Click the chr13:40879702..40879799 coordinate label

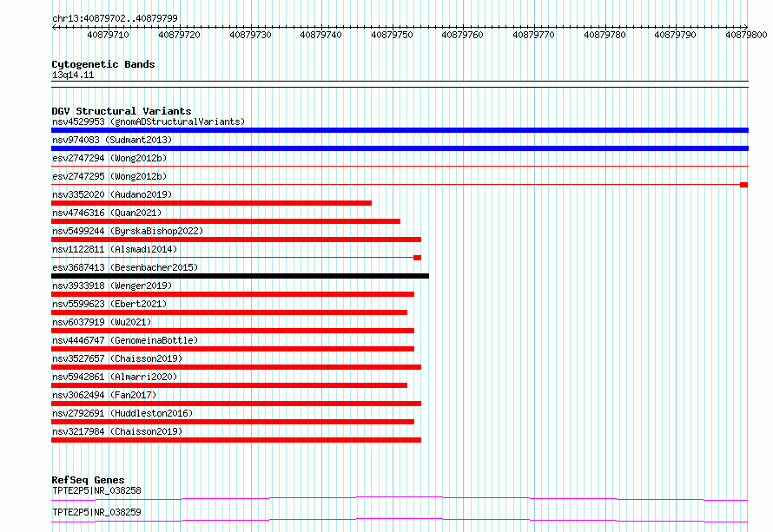tap(115, 18)
